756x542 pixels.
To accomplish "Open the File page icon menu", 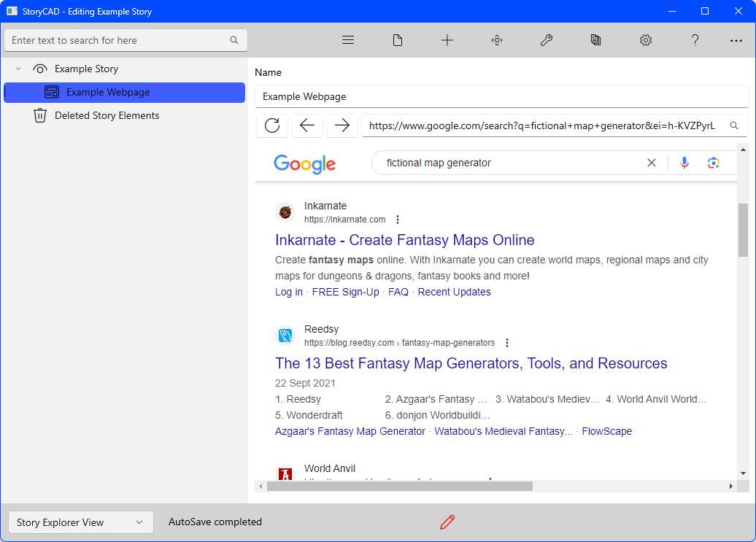I will pos(397,40).
